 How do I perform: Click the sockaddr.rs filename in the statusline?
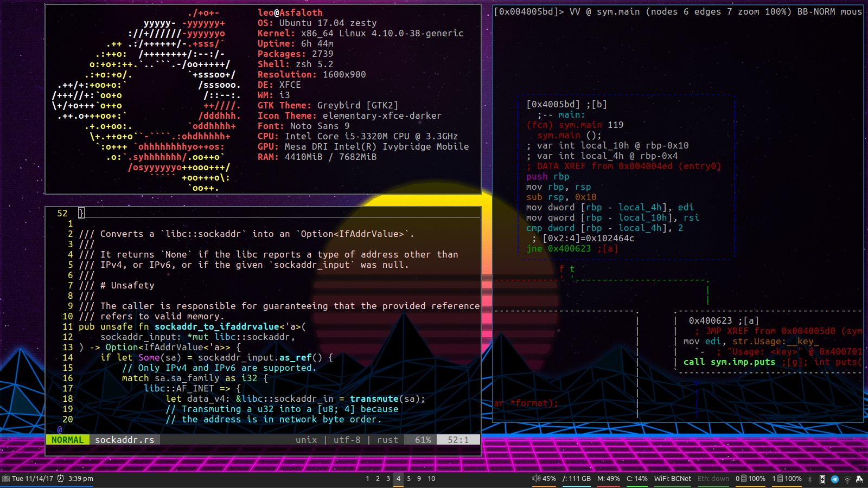[125, 440]
